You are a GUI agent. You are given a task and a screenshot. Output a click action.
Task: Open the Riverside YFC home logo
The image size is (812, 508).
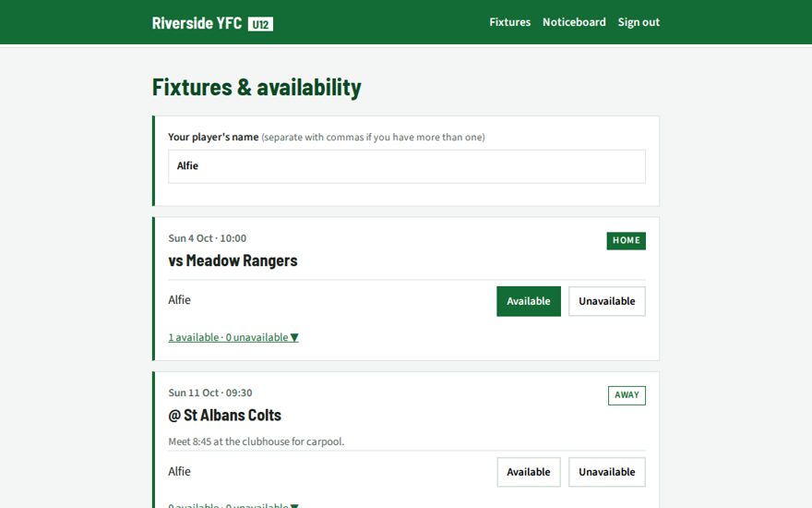click(197, 23)
